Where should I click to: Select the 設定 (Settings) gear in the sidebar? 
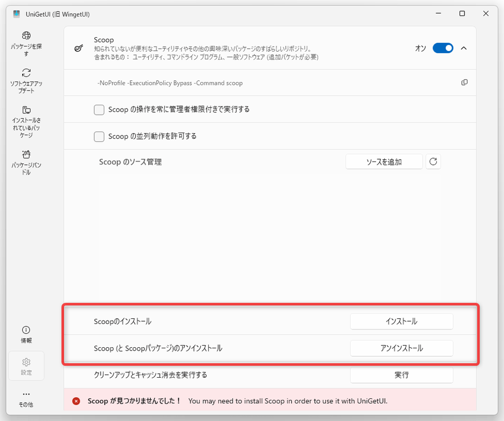tap(26, 366)
